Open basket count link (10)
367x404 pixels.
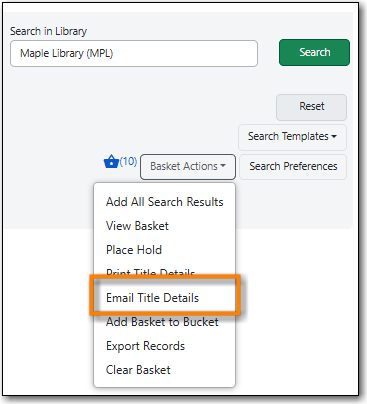coord(128,161)
